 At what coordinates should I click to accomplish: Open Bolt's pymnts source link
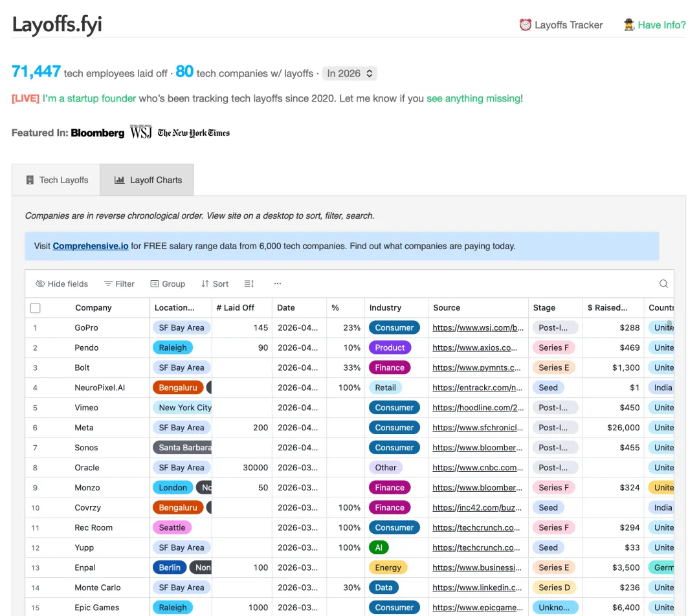click(476, 368)
